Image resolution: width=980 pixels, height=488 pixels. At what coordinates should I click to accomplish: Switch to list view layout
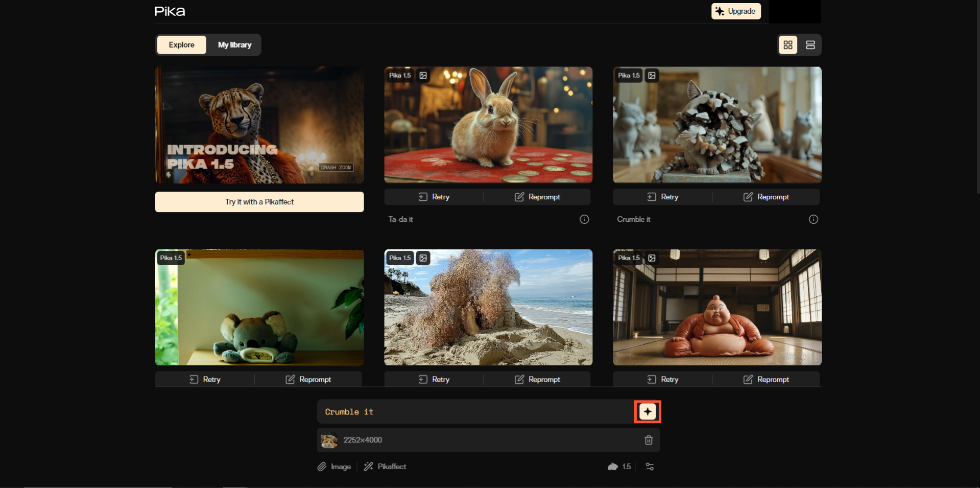coord(810,45)
